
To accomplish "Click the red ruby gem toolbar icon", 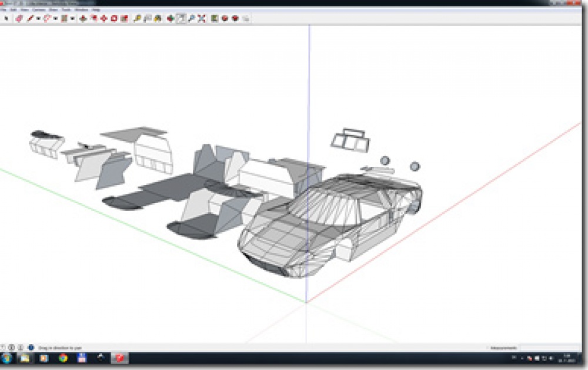I will tap(236, 18).
